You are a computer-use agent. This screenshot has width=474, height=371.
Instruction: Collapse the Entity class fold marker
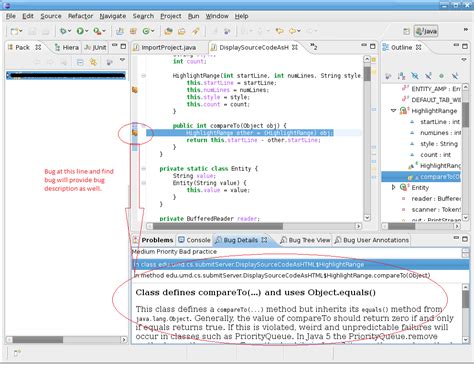point(144,169)
